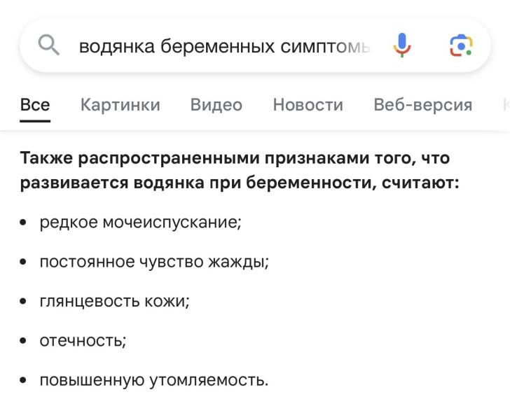510x420 pixels.
Task: Tap the 'повышенную утомляемость' list item
Action: click(x=153, y=380)
